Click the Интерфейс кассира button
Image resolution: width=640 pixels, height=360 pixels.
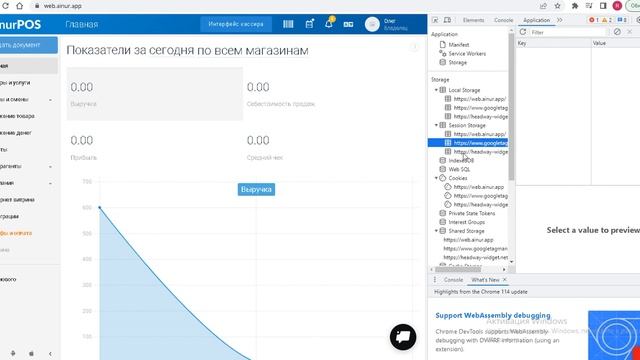(236, 24)
